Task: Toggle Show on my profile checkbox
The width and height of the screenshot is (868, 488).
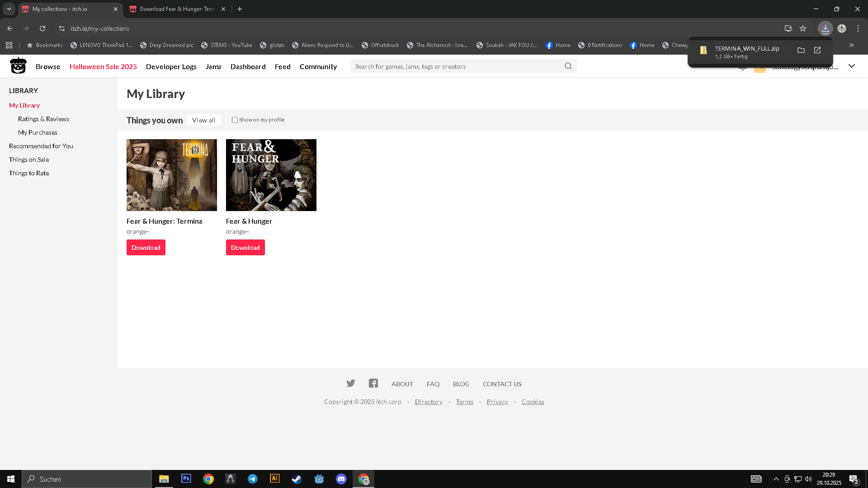Action: [x=235, y=120]
